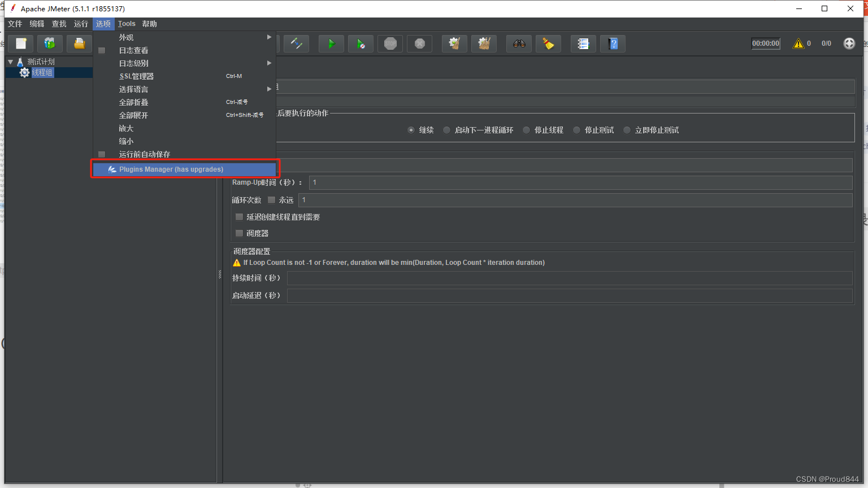Open the Tools menu
868x488 pixels.
point(127,24)
